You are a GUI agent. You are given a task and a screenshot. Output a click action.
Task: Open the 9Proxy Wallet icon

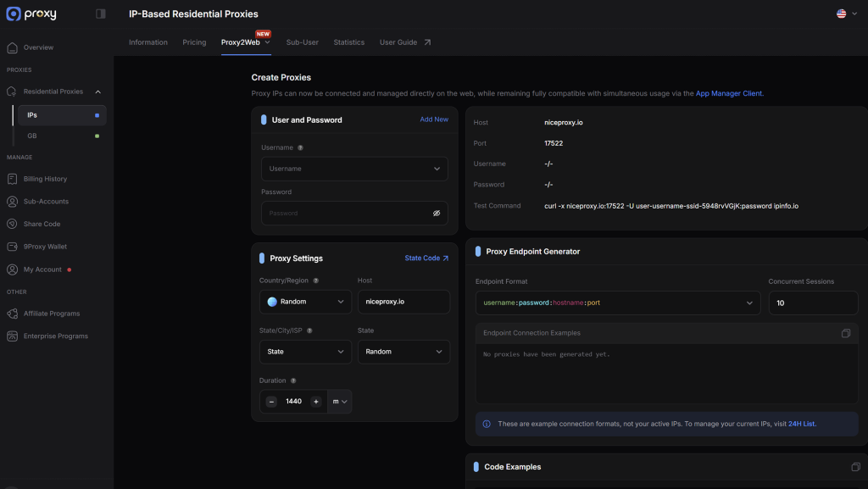(12, 247)
